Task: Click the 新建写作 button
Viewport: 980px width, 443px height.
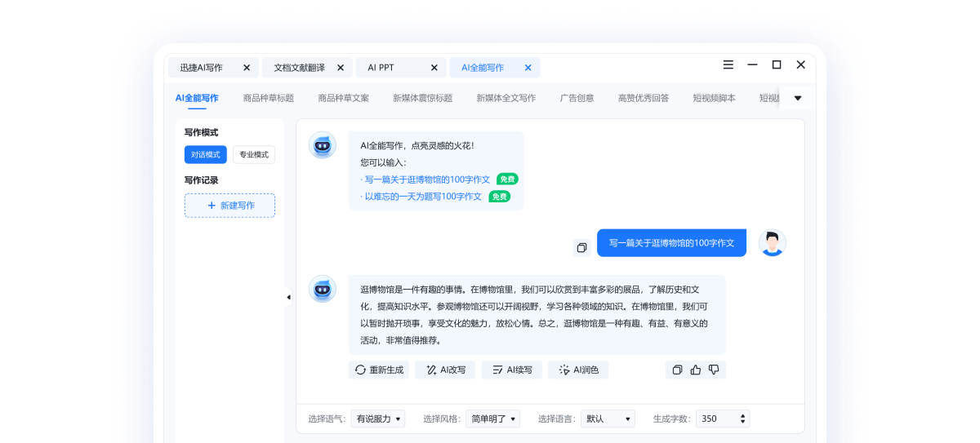Action: tap(229, 206)
